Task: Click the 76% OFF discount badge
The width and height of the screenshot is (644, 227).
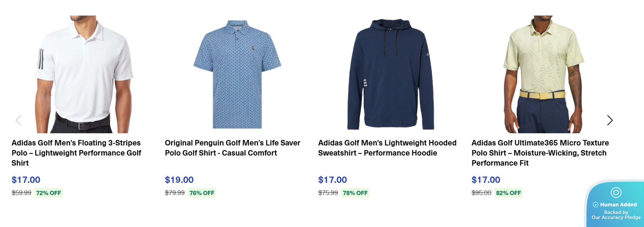Action: [202, 193]
